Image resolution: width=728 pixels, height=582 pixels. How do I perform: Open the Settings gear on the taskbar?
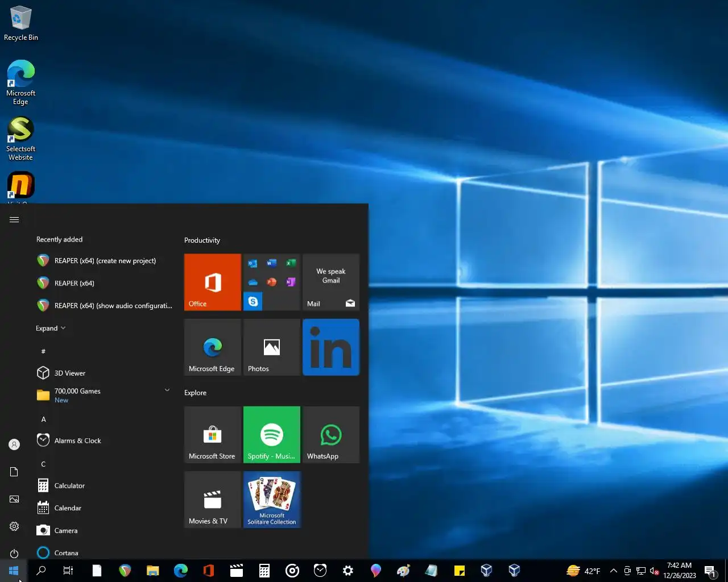pos(348,571)
